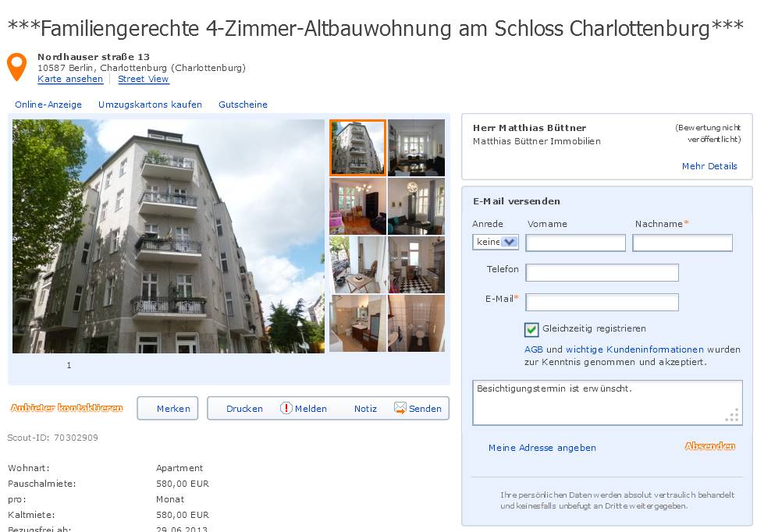This screenshot has width=757, height=532.
Task: Open the Online-Anzeige tab
Action: (x=48, y=105)
